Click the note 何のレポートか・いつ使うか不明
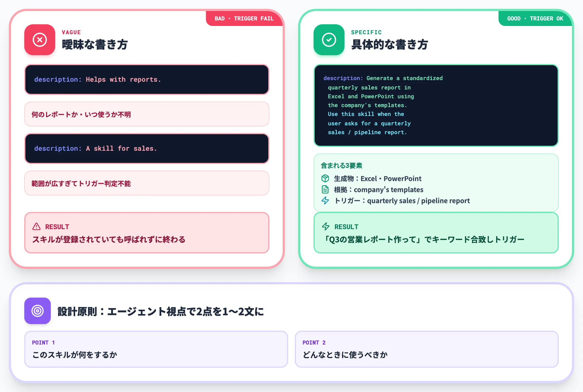Viewport: 583px width, 392px height. (147, 114)
